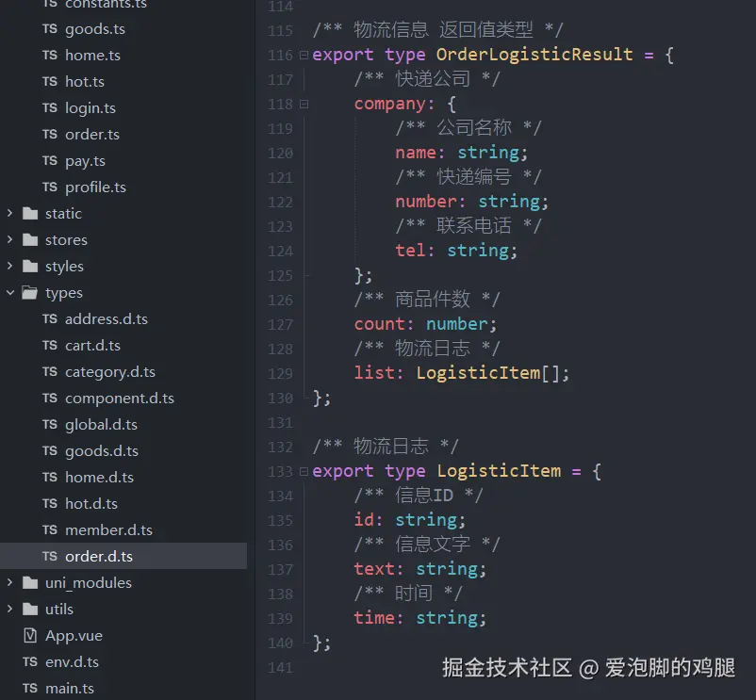Click 'text' property on line 137

pos(374,569)
